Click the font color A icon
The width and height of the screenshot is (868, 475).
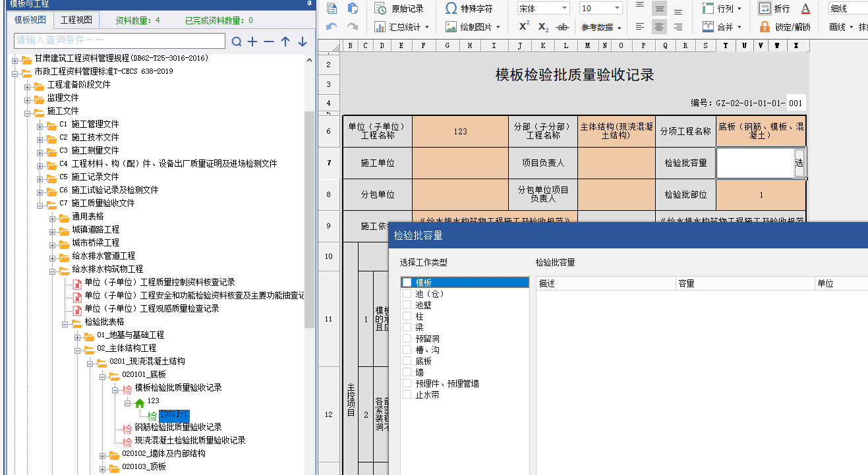tap(805, 9)
